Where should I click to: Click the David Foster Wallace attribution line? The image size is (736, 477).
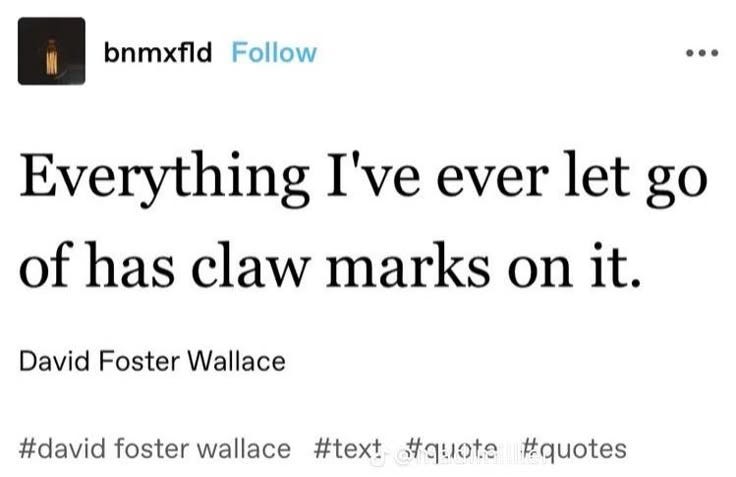coord(152,361)
